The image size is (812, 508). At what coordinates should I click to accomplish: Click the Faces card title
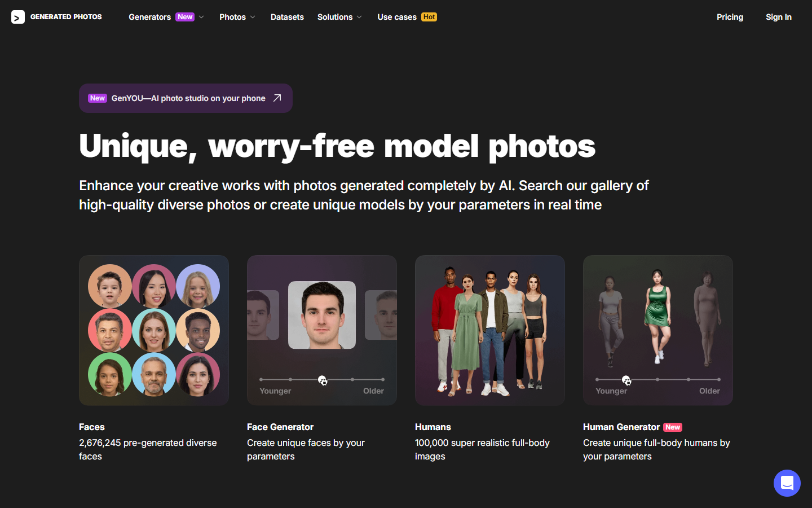[92, 427]
